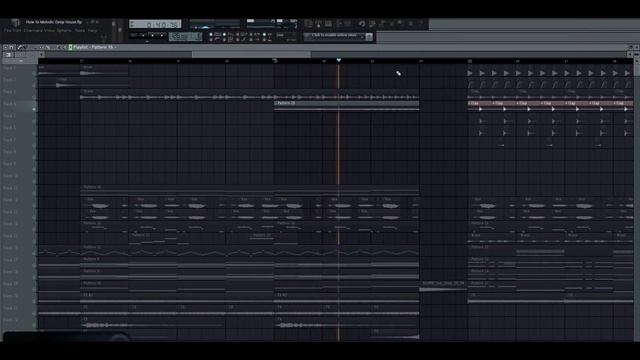Open the Edit menu

(x=16, y=31)
